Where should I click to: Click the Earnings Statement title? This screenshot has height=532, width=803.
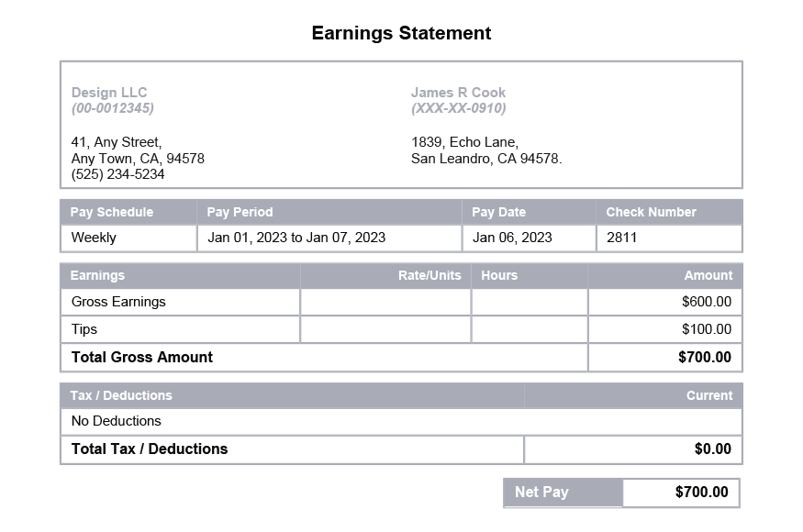coord(401,34)
